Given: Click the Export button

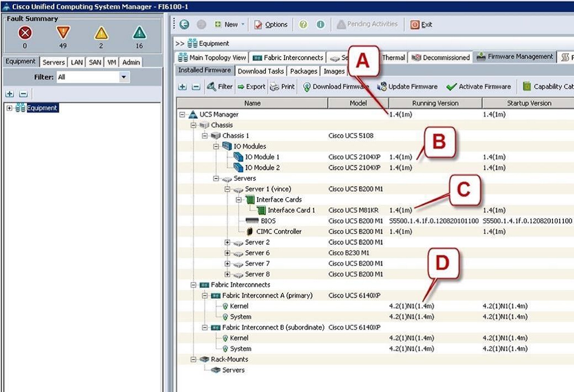Looking at the screenshot, I should tap(252, 87).
